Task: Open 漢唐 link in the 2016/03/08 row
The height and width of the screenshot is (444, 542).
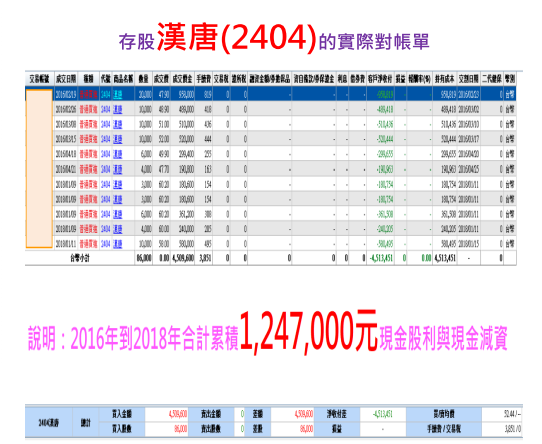Action: (118, 124)
